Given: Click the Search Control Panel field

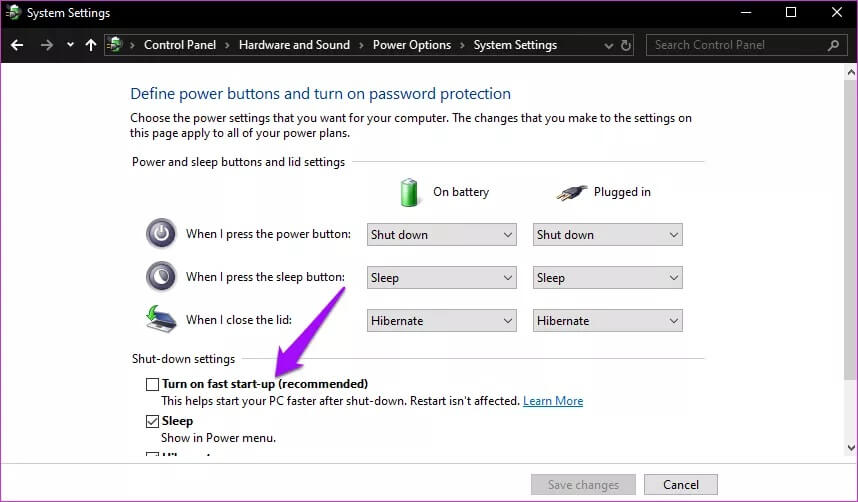Looking at the screenshot, I should coord(738,45).
